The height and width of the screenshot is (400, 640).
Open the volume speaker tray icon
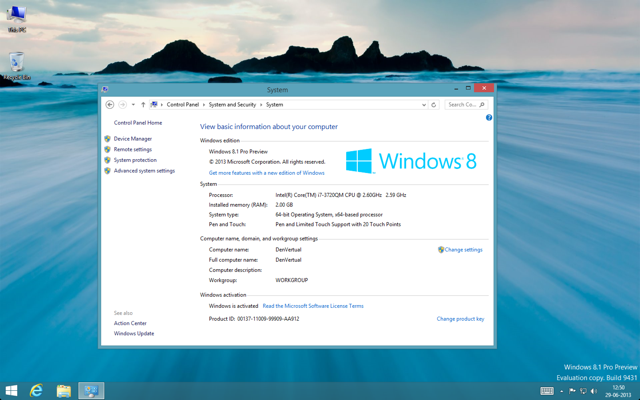[x=594, y=391]
